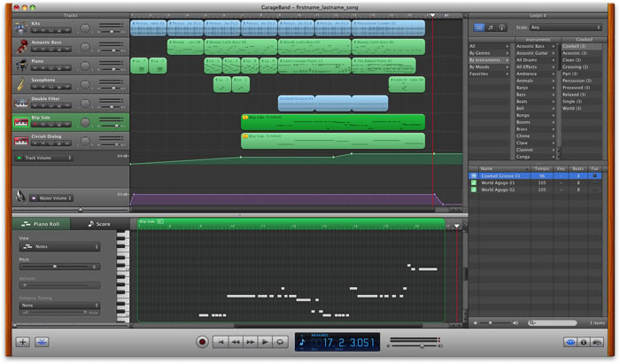Click the LCD note mode icon
This screenshot has height=364, width=620.
(303, 341)
